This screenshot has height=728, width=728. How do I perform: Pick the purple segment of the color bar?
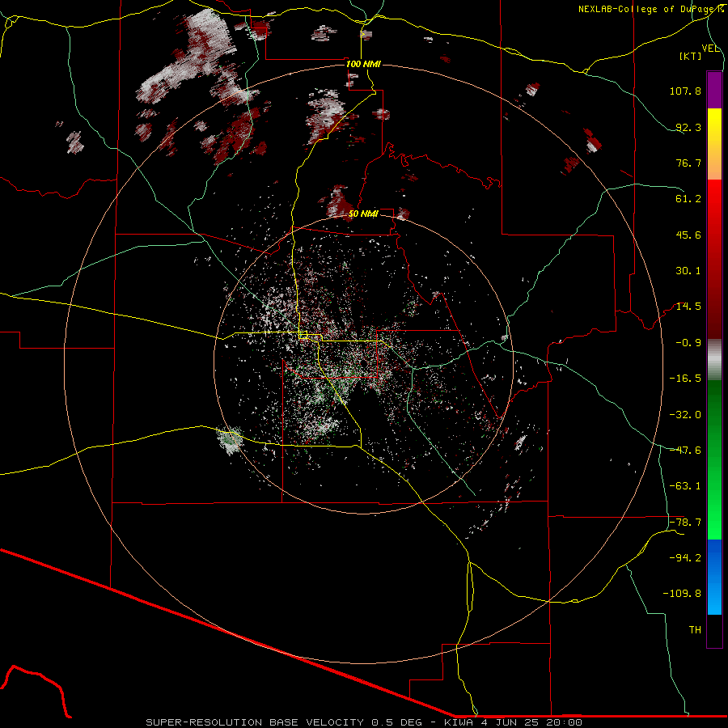[714, 90]
